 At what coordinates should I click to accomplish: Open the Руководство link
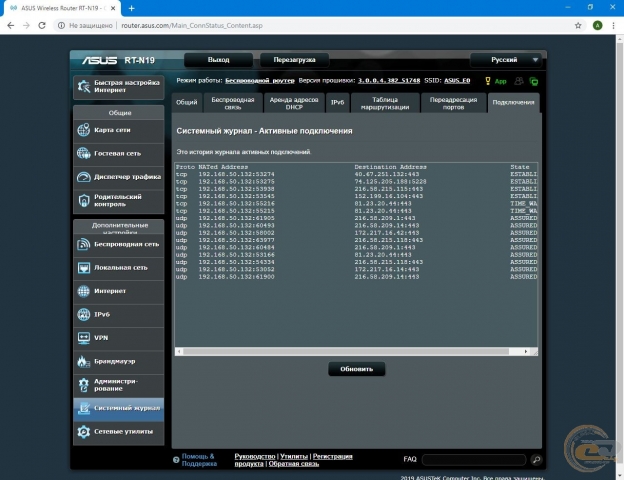pyautogui.click(x=255, y=456)
